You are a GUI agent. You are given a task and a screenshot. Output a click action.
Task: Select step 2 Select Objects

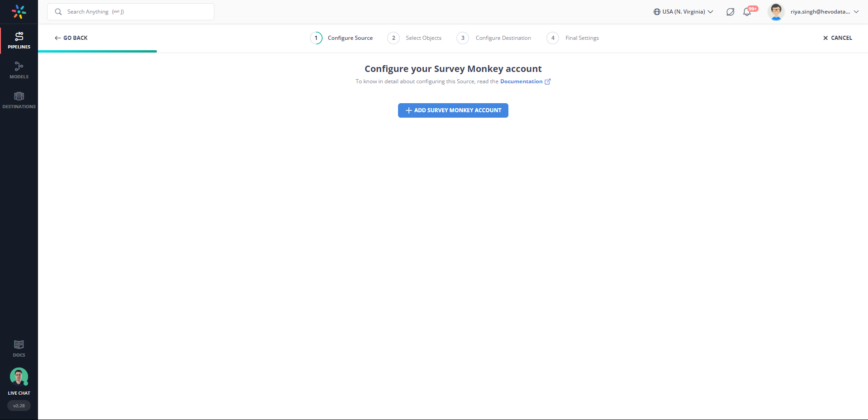coord(414,38)
